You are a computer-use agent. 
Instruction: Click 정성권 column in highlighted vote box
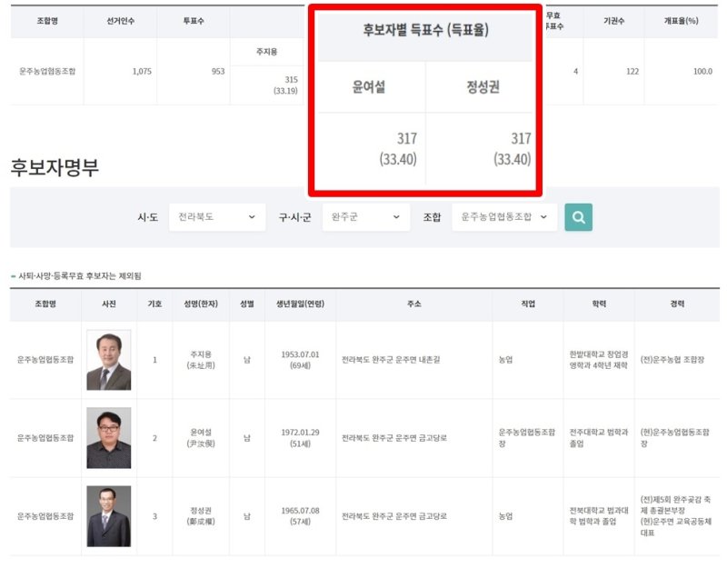point(481,88)
